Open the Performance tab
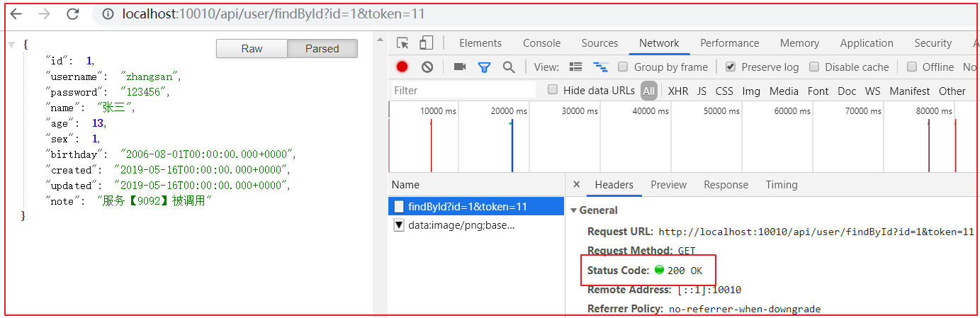The width and height of the screenshot is (980, 318). click(729, 43)
